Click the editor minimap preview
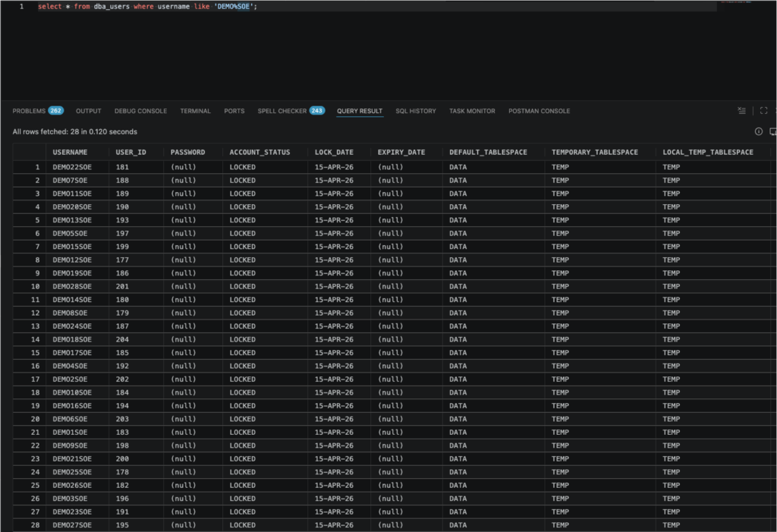The height and width of the screenshot is (532, 777). point(736,2)
